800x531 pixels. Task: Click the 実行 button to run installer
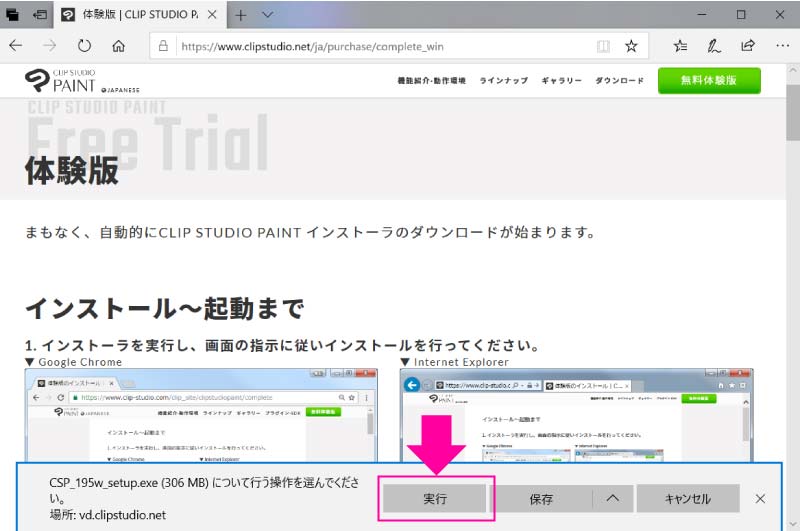tap(435, 498)
